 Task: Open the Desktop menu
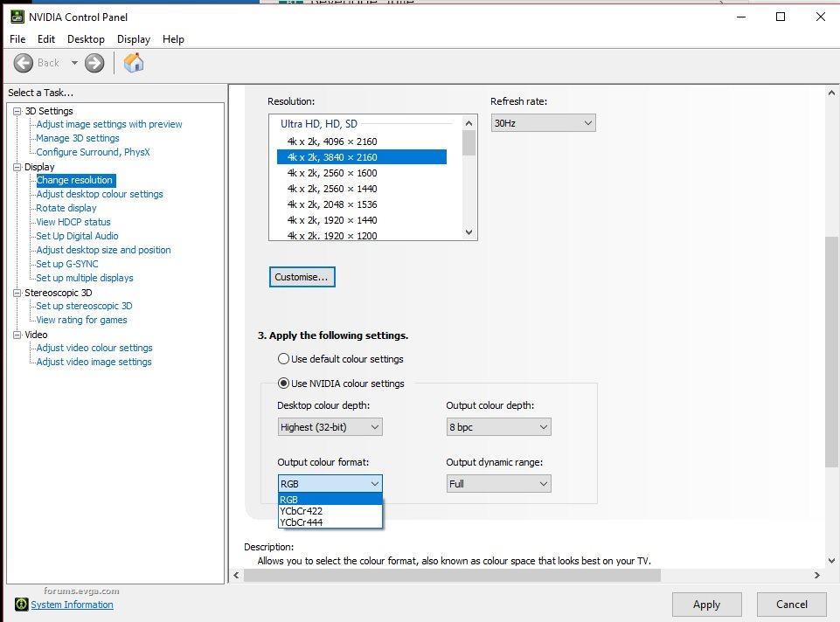click(x=86, y=39)
